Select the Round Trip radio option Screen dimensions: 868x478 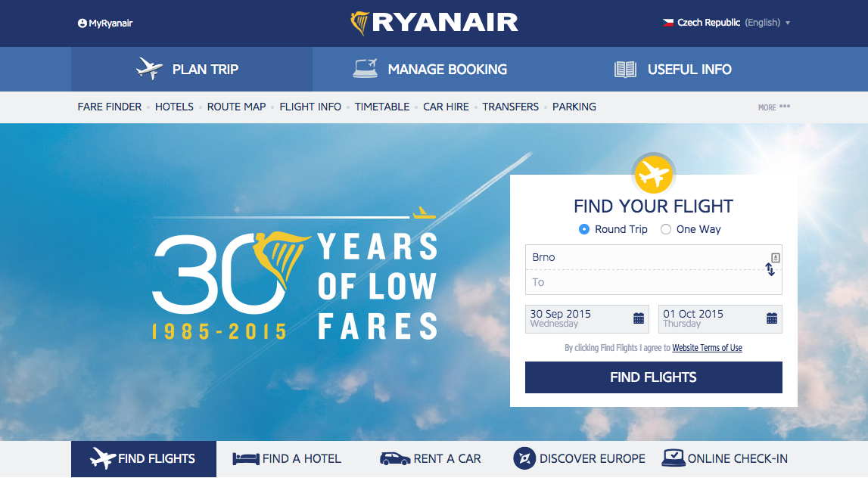[584, 229]
